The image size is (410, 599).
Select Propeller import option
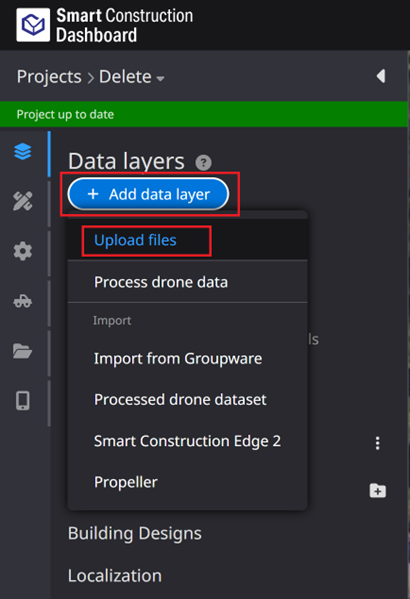pos(126,482)
